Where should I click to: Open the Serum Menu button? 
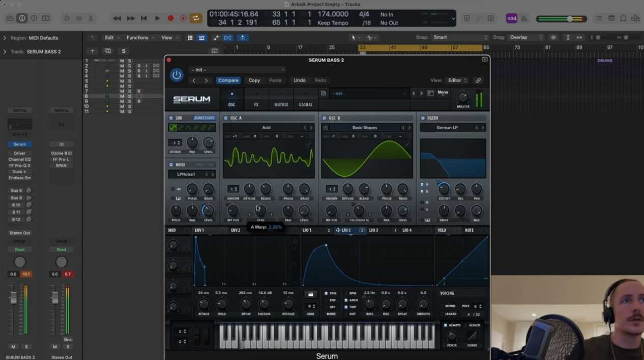coord(443,93)
